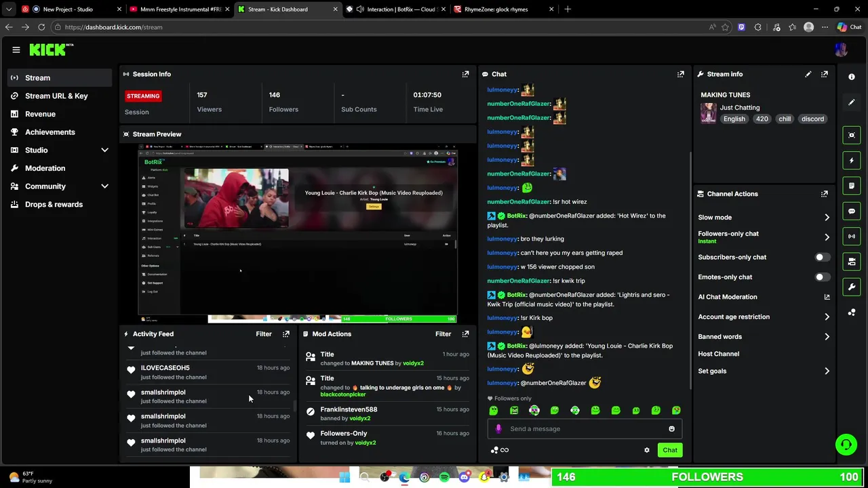The width and height of the screenshot is (868, 488).
Task: Click numberOneRafGlazer name in '!sr hot wirez' message
Action: pyautogui.click(x=518, y=201)
